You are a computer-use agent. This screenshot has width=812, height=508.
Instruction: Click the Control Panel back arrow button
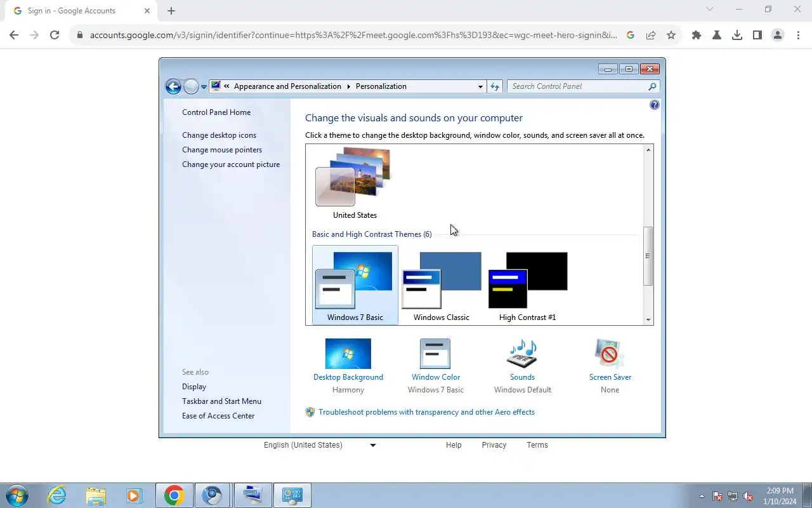(173, 86)
